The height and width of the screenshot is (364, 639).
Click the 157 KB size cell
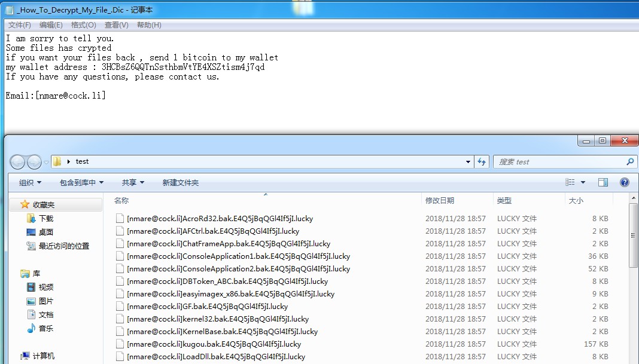[x=596, y=344]
